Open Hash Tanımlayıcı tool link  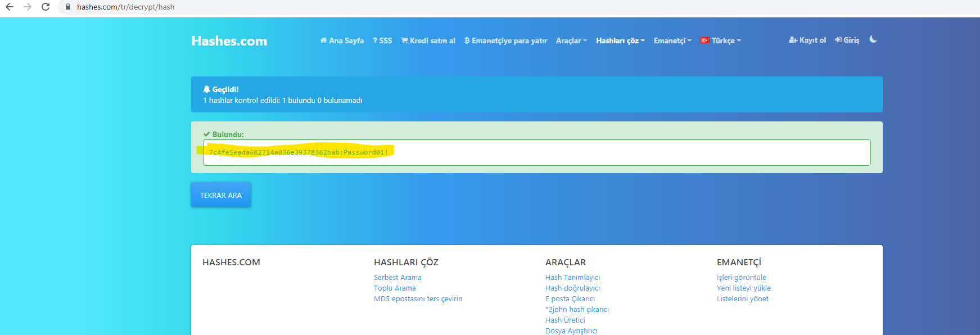point(572,277)
